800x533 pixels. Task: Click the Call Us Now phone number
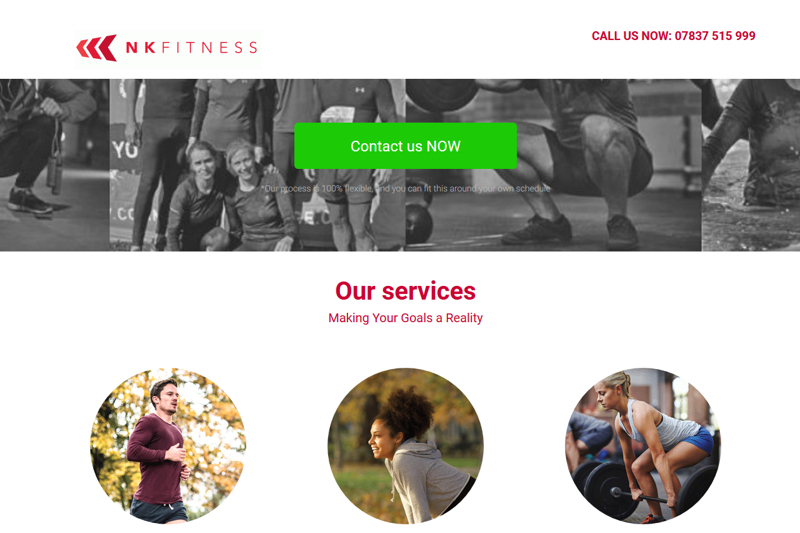coord(673,36)
